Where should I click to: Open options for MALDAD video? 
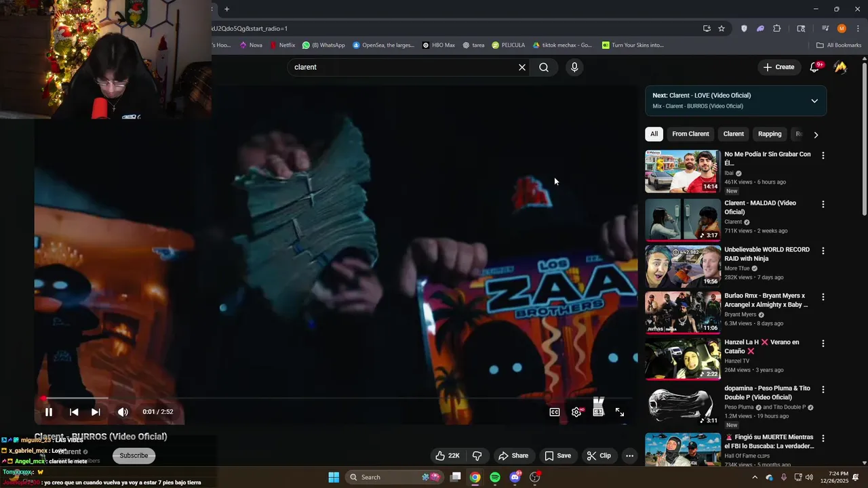823,205
